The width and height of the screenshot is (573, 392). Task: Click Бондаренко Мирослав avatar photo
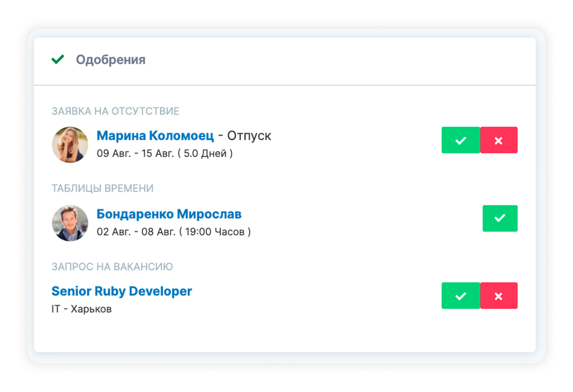tap(70, 223)
